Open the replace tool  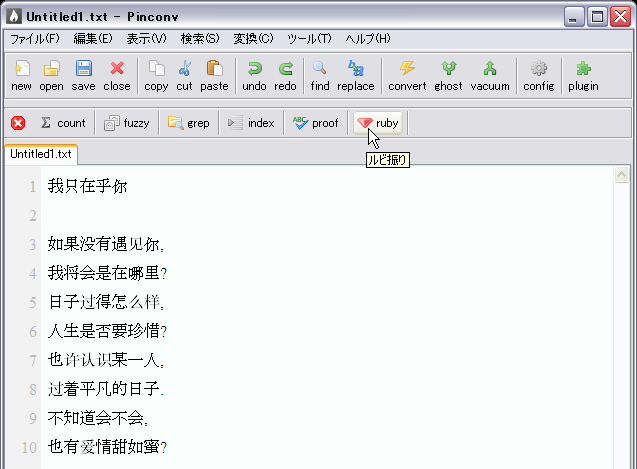click(x=356, y=76)
